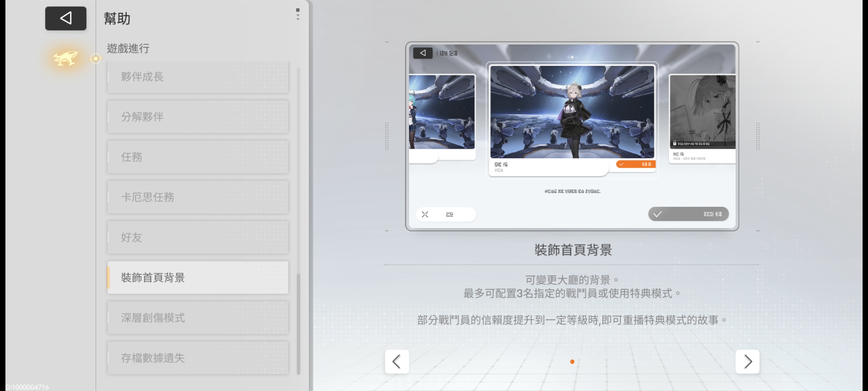Open the 好友 help topic
868x391 pixels.
point(198,237)
